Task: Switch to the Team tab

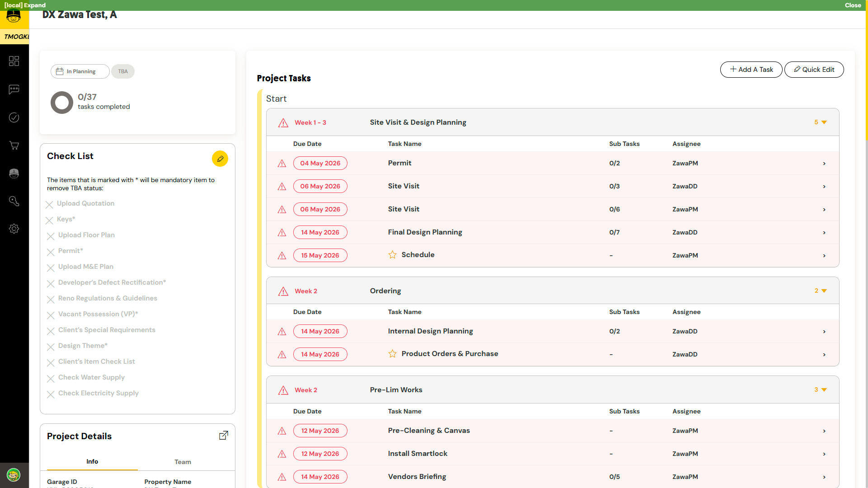Action: (x=183, y=462)
